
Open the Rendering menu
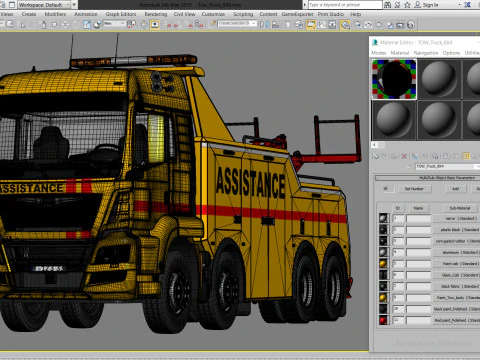156,14
